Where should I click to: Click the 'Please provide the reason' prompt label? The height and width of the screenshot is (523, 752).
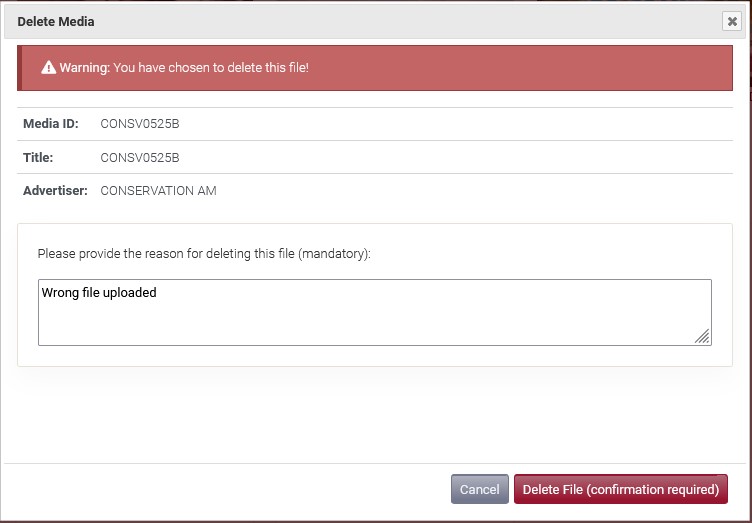coord(204,254)
